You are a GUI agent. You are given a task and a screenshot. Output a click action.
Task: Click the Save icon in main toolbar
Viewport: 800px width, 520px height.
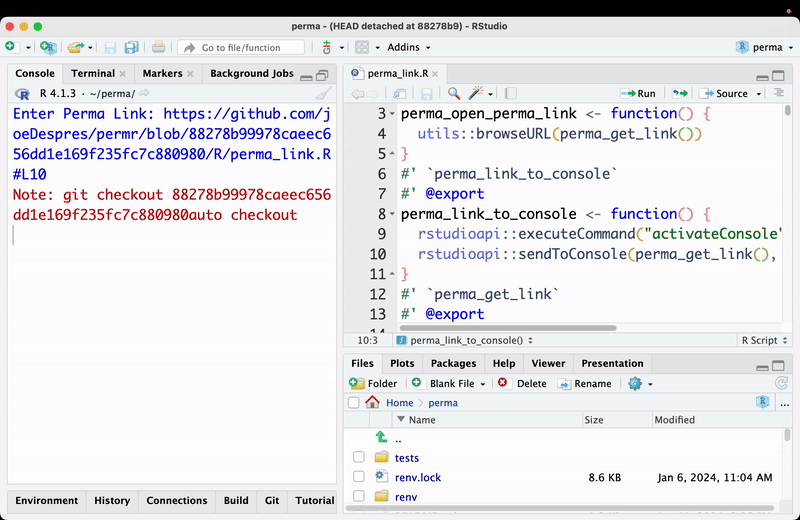coord(110,47)
